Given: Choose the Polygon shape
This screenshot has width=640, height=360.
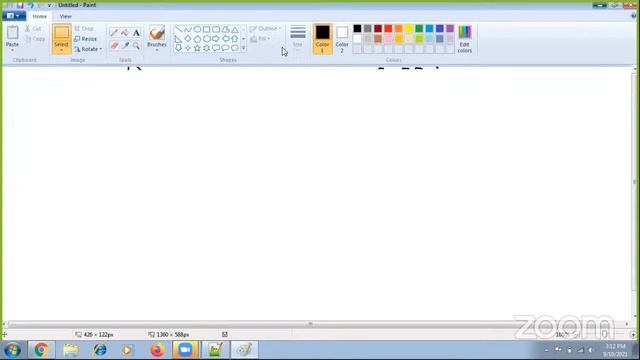Looking at the screenshot, I should (225, 29).
